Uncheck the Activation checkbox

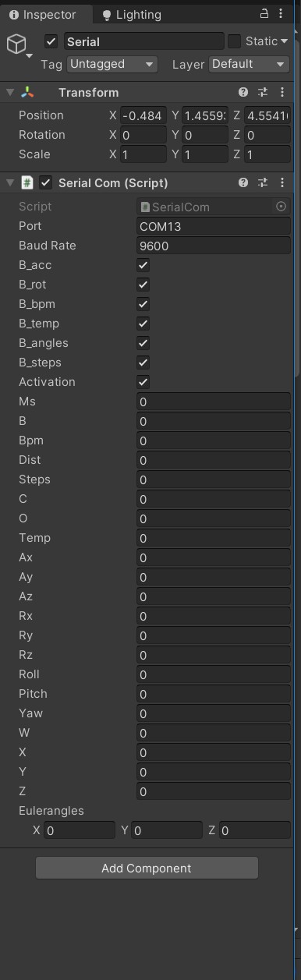(x=143, y=382)
